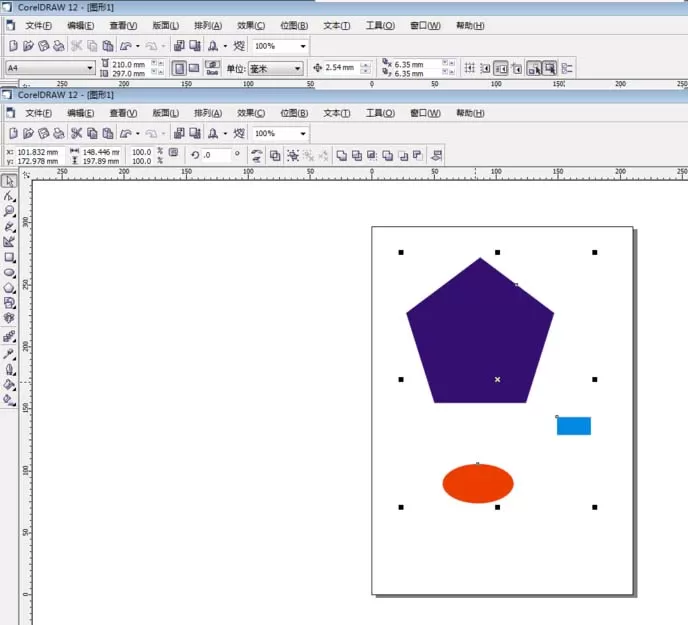Click Import icon in lower window toolbar
Viewport: 688px width, 625px height.
coord(179,133)
